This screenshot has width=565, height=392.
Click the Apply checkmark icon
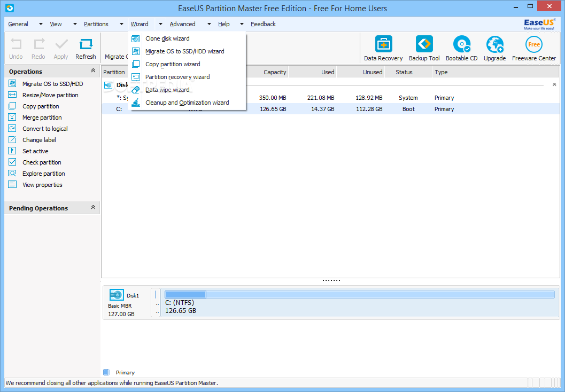click(61, 44)
